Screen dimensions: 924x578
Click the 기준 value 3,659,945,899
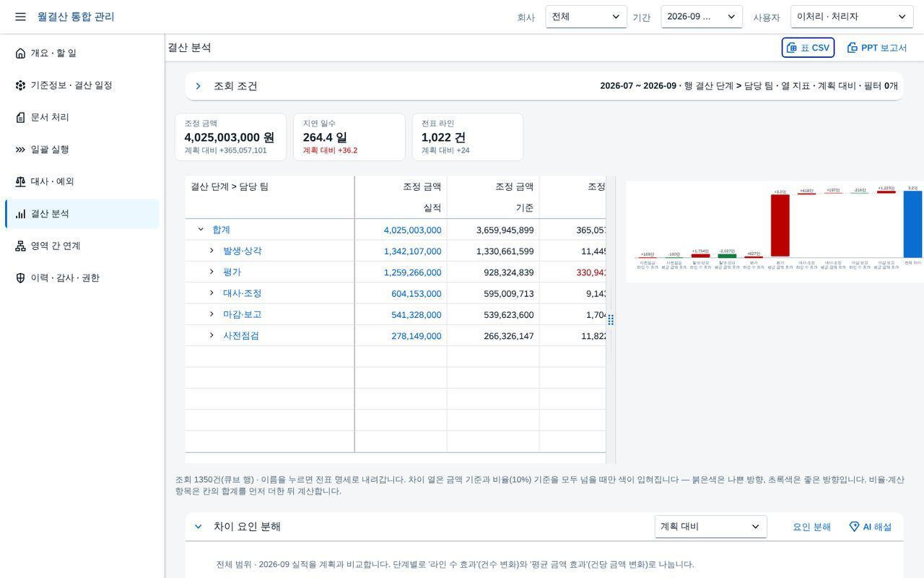pos(505,230)
